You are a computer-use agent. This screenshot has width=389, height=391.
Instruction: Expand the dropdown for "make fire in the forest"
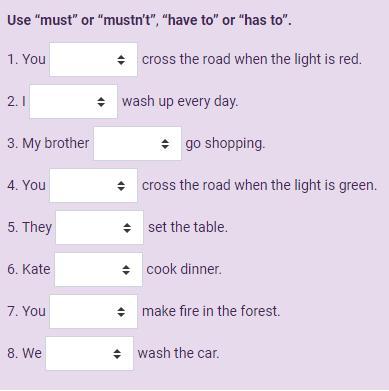point(93,311)
